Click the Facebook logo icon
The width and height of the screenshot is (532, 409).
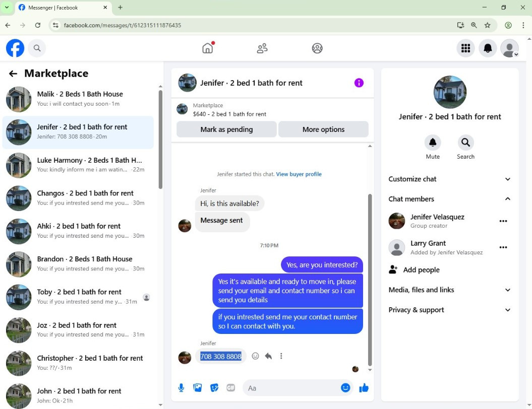[x=15, y=48]
